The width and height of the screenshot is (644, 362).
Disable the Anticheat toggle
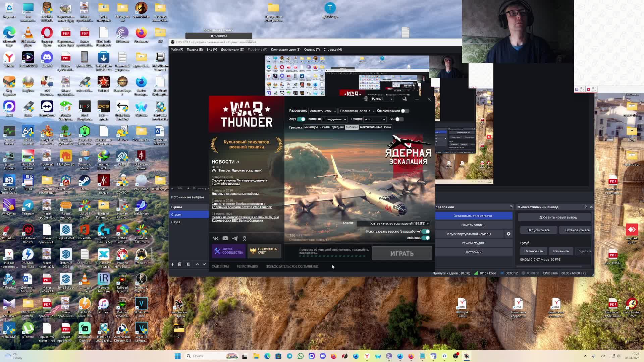pyautogui.click(x=425, y=238)
